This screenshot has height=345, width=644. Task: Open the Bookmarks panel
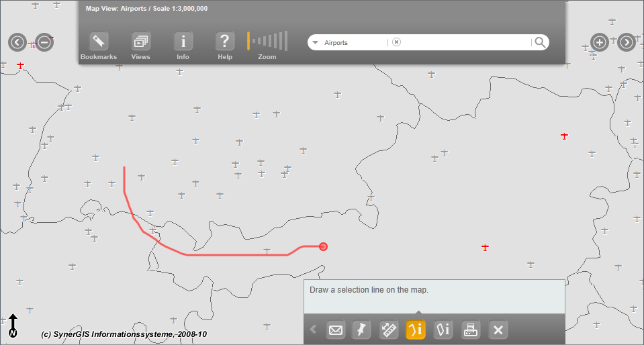tap(98, 42)
